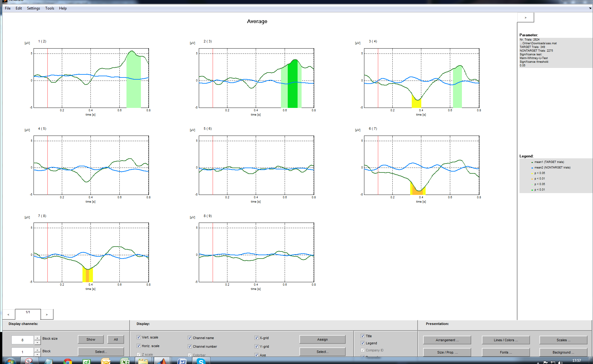Open the Help menu
The height and width of the screenshot is (364, 593).
coord(63,8)
